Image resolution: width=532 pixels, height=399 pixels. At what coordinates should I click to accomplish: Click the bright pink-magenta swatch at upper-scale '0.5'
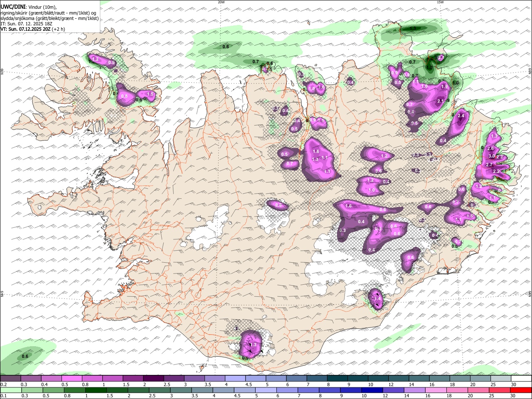(x=71, y=379)
